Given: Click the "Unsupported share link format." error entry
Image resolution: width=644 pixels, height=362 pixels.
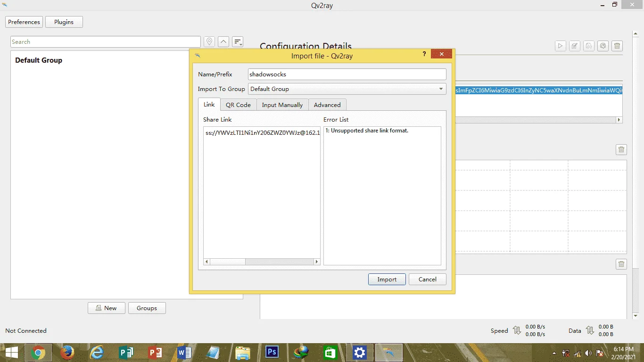Looking at the screenshot, I should (367, 131).
